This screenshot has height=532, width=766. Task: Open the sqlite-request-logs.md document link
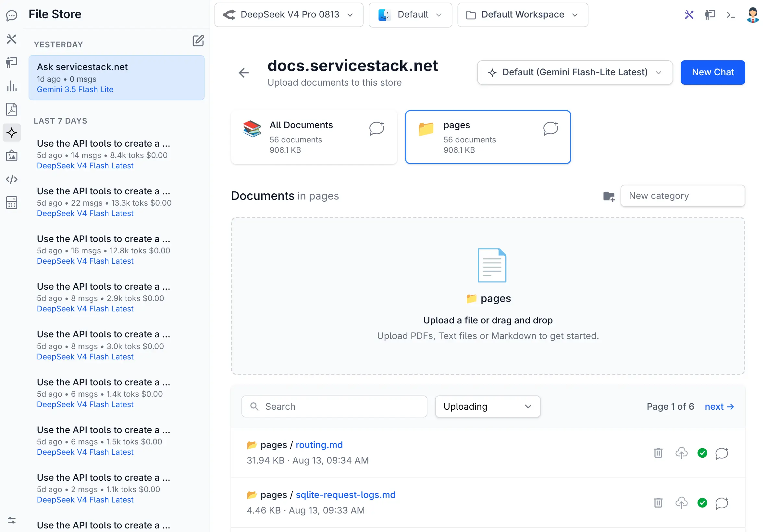(x=345, y=495)
